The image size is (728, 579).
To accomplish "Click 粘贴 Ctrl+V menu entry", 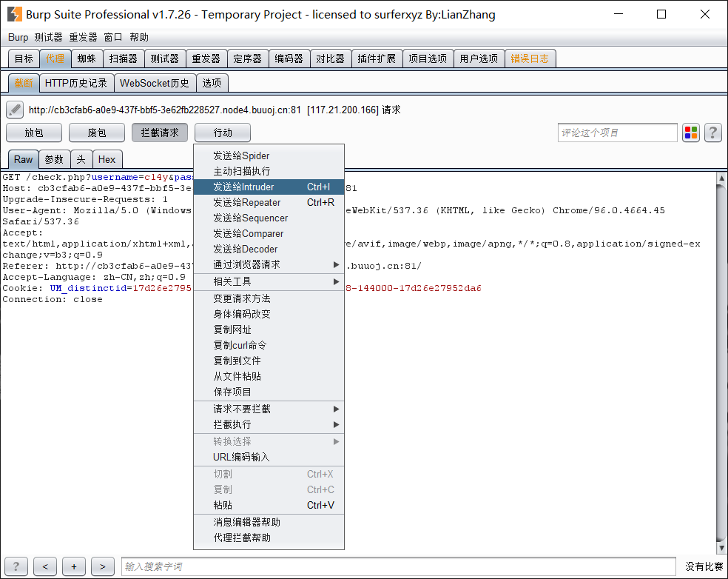I will point(269,505).
